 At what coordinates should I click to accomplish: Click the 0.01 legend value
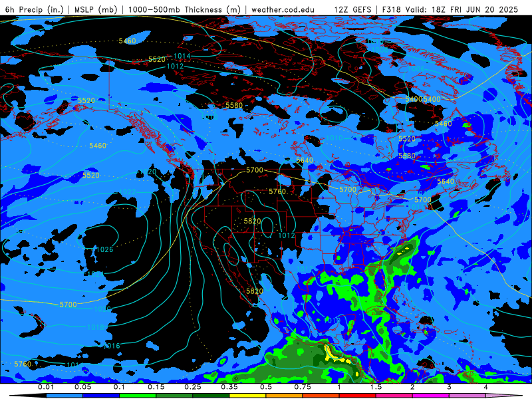pyautogui.click(x=46, y=387)
